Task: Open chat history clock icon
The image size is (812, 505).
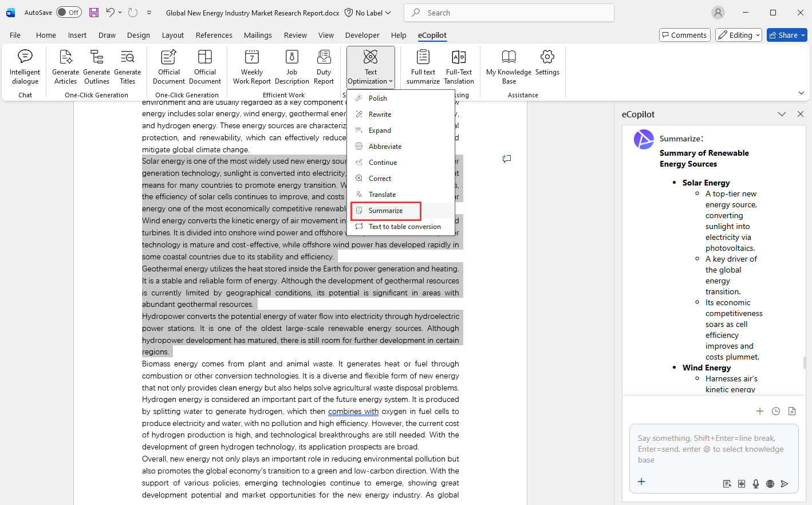Action: click(776, 411)
